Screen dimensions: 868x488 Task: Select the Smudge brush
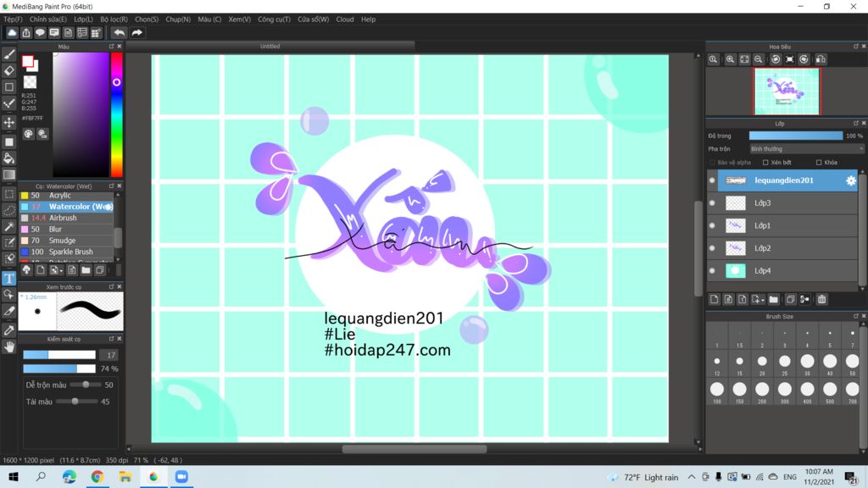[66, 241]
